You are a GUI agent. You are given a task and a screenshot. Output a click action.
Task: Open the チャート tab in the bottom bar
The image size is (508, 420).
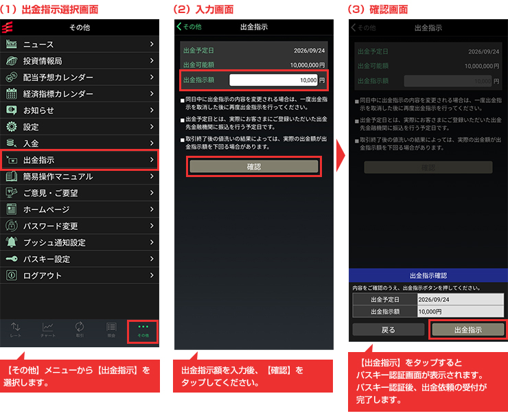click(x=47, y=330)
